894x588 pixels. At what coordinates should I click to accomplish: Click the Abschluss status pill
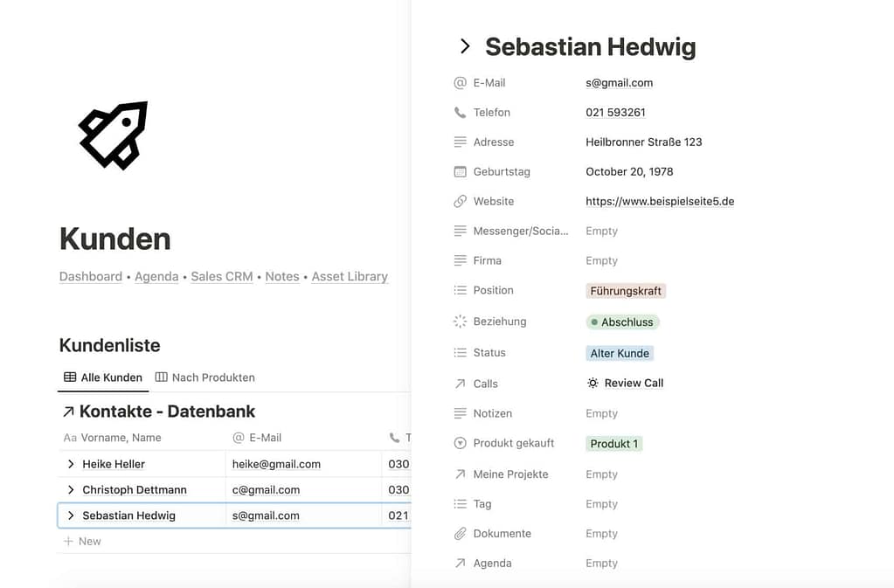tap(622, 322)
